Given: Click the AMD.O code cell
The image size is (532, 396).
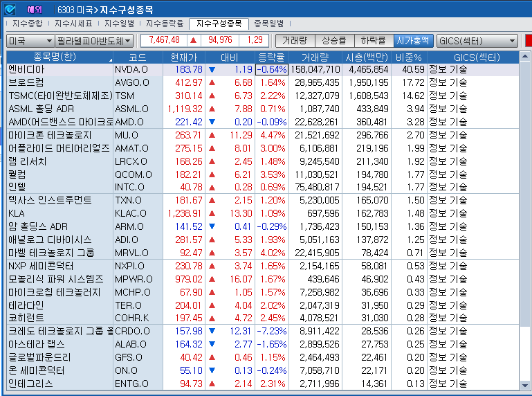Looking at the screenshot, I should pyautogui.click(x=138, y=122).
